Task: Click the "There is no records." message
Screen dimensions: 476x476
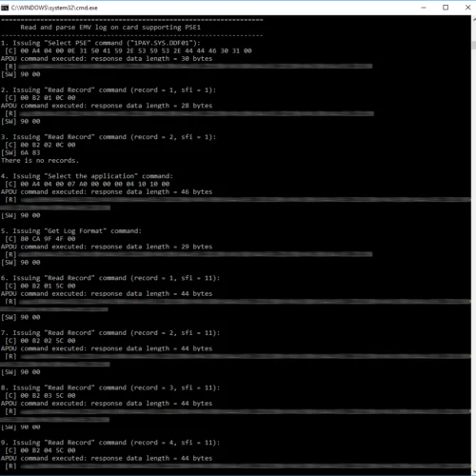Action: pyautogui.click(x=40, y=161)
